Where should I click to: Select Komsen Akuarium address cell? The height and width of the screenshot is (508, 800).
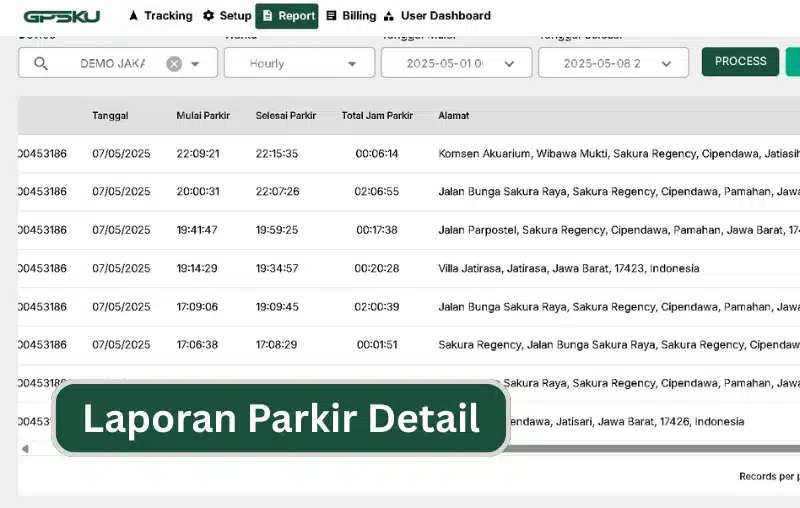tap(619, 154)
